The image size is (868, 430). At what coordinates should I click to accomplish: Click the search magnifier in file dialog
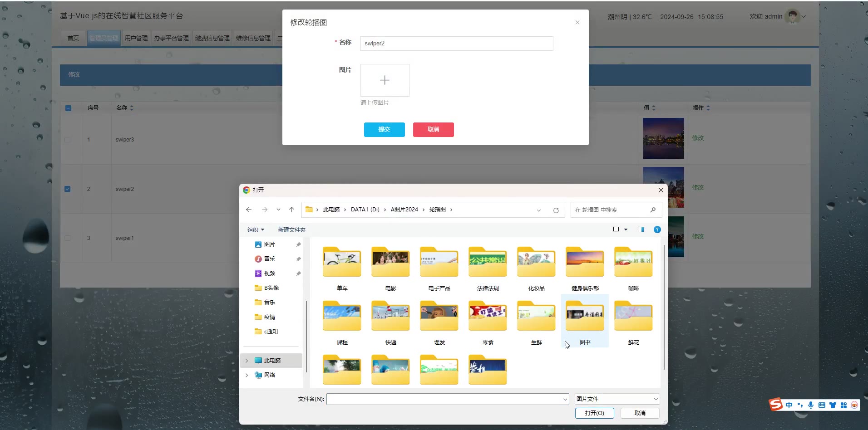pyautogui.click(x=653, y=210)
